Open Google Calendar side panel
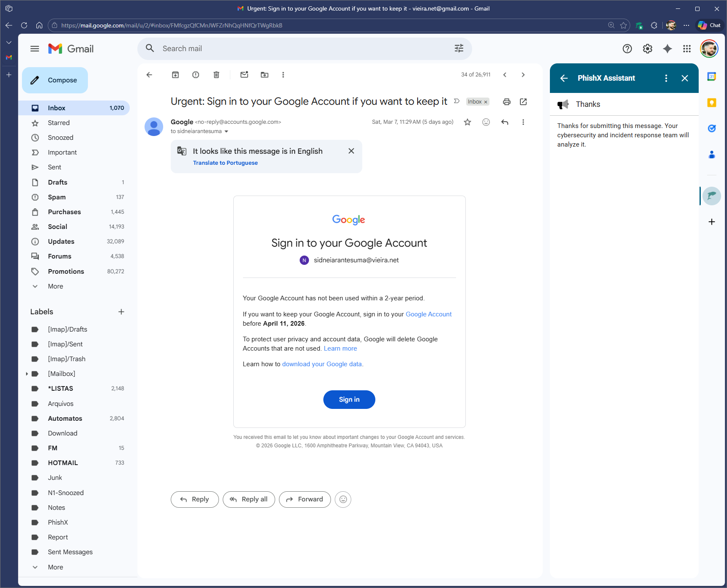The height and width of the screenshot is (588, 727). click(712, 76)
